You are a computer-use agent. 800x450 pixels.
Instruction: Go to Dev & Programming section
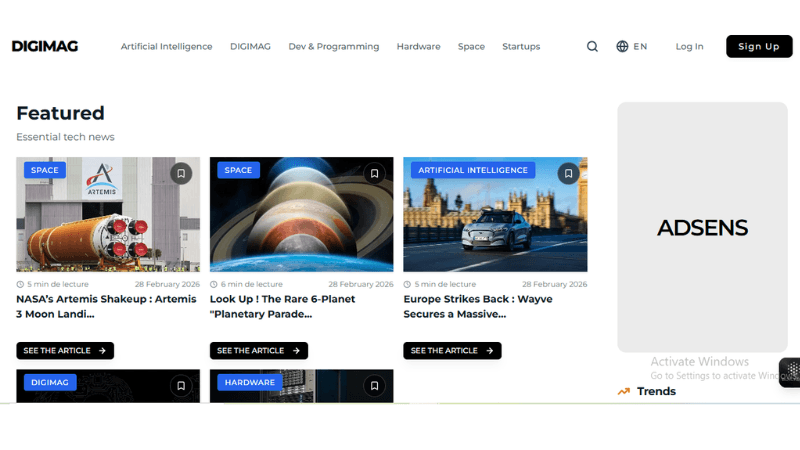point(334,46)
